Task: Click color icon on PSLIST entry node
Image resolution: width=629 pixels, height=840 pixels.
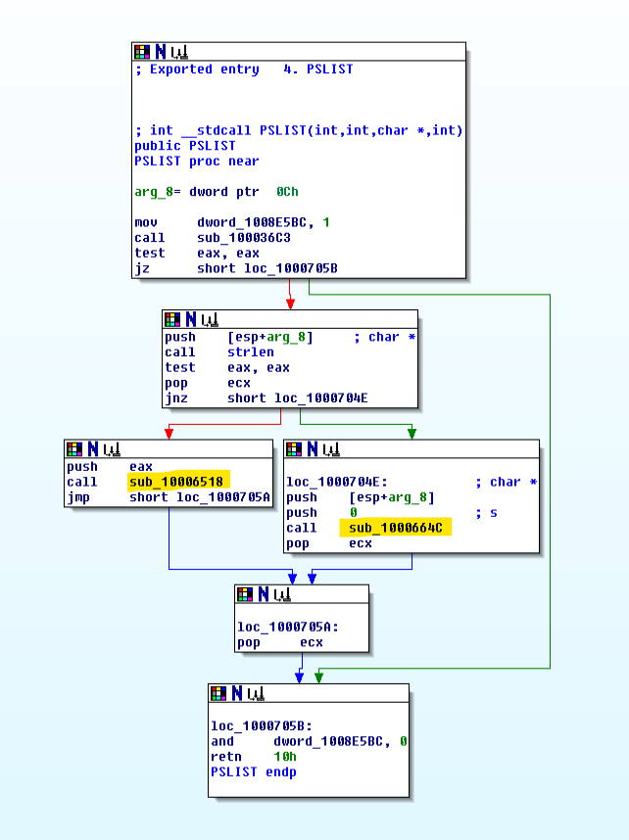Action: (x=142, y=52)
